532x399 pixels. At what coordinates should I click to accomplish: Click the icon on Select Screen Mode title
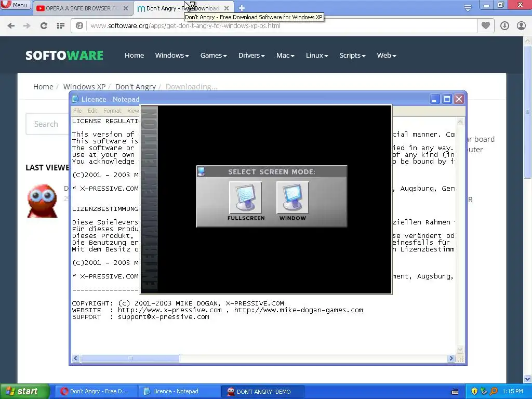(x=201, y=171)
